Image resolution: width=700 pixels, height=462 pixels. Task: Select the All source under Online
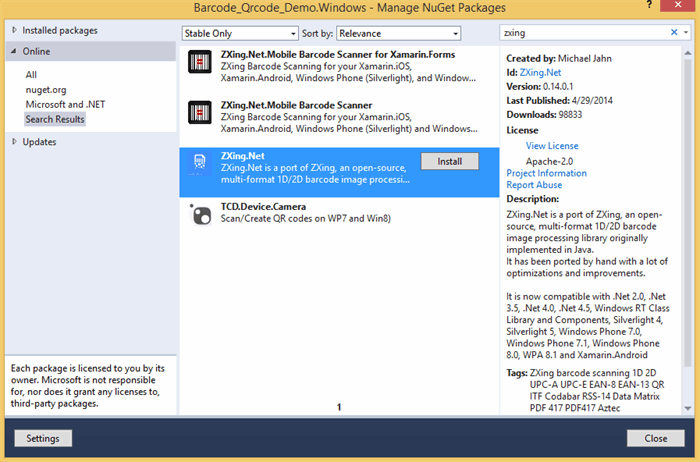click(31, 75)
